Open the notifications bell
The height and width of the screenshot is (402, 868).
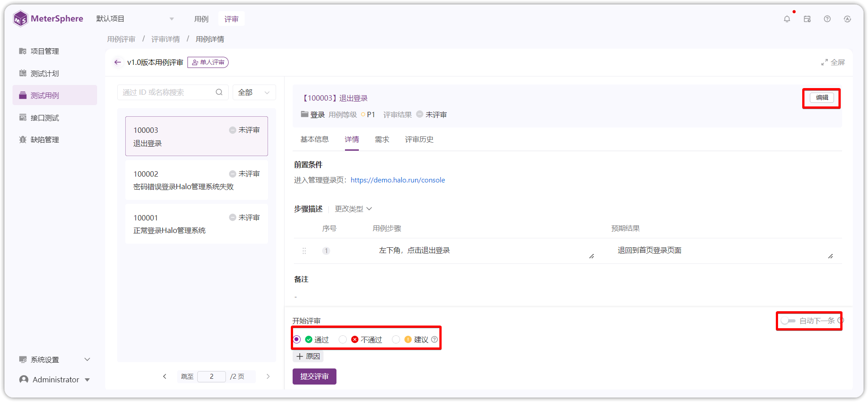click(787, 19)
